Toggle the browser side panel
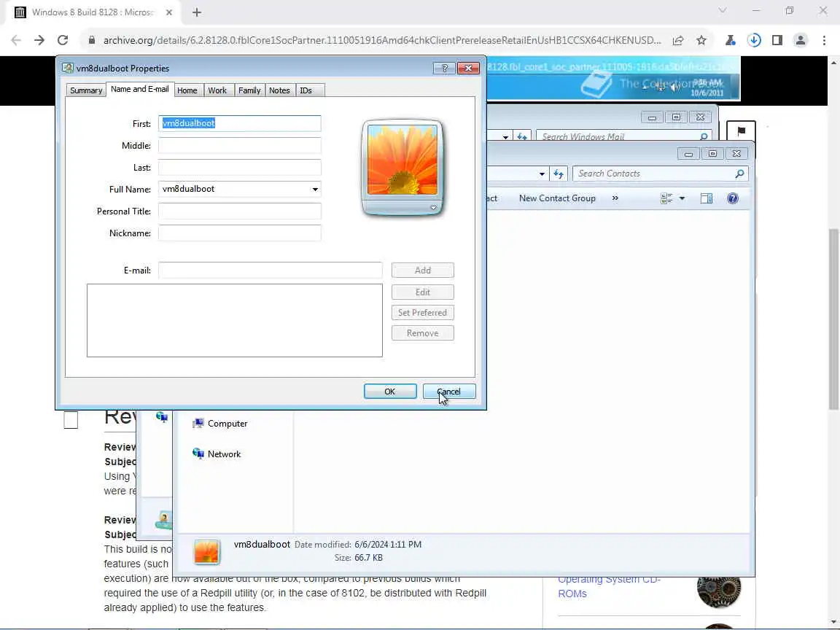This screenshot has height=630, width=840. (x=777, y=40)
